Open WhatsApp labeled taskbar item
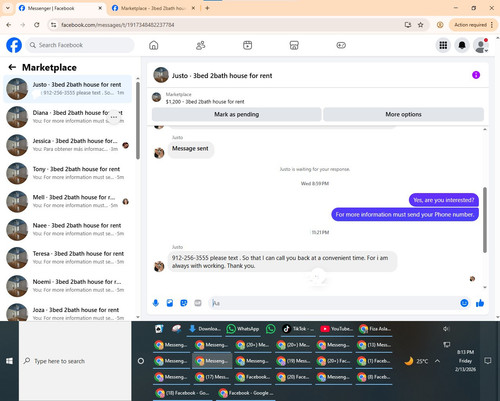 click(x=243, y=329)
